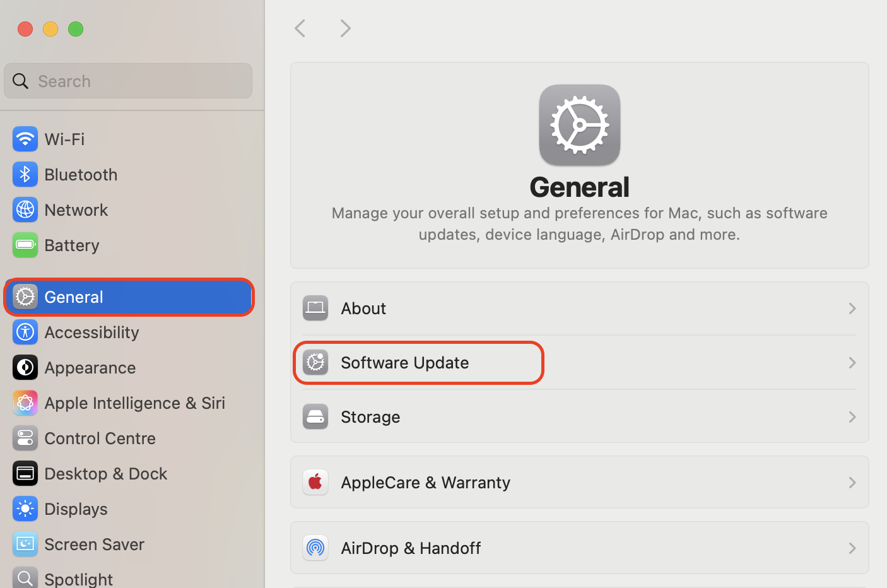Click the Software Update gear icon

tap(315, 362)
